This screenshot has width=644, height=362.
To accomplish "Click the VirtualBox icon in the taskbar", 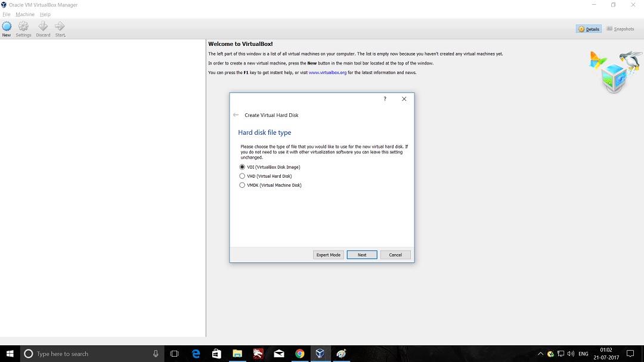I will tap(320, 354).
